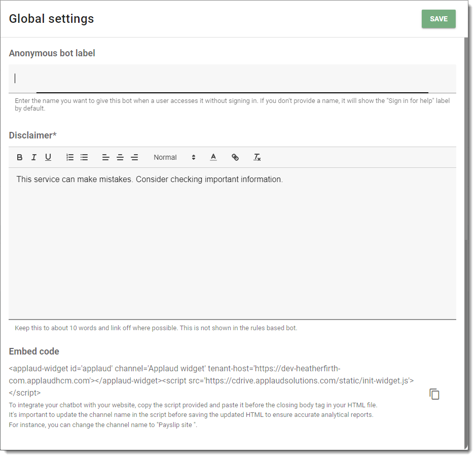Click the Bold formatting icon

(x=19, y=158)
